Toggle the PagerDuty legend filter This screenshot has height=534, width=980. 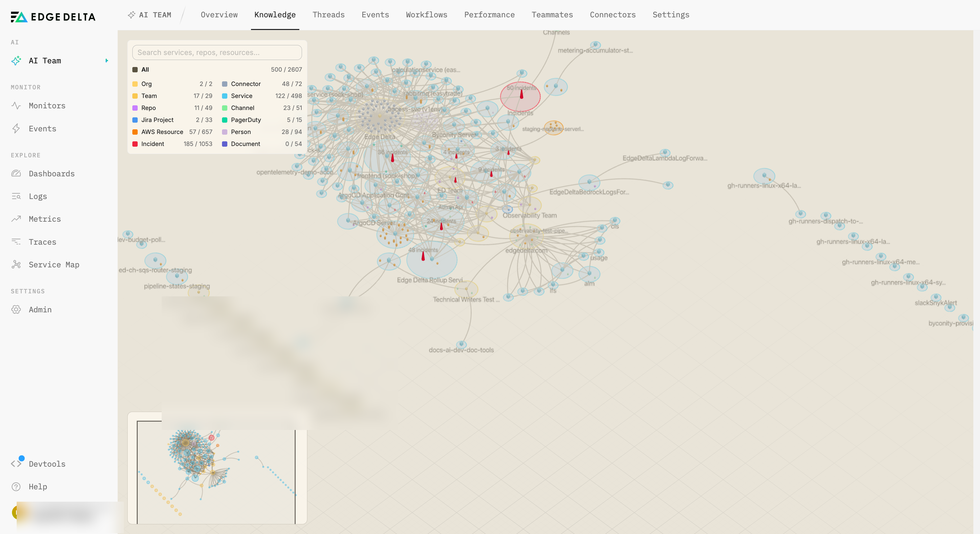pos(262,120)
